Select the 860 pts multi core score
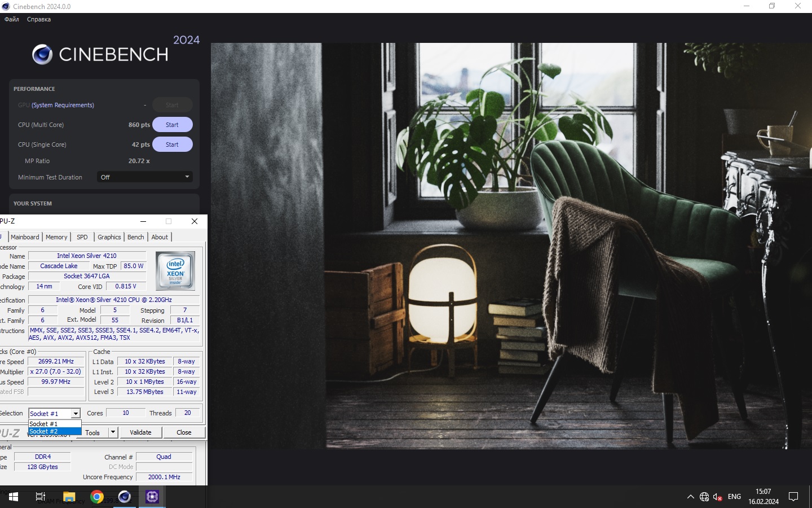 point(139,125)
